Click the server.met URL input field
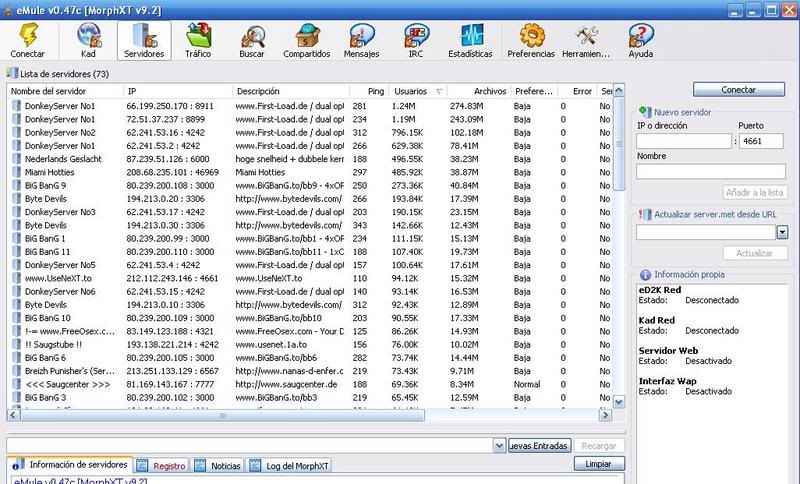This screenshot has height=484, width=800. pyautogui.click(x=706, y=233)
